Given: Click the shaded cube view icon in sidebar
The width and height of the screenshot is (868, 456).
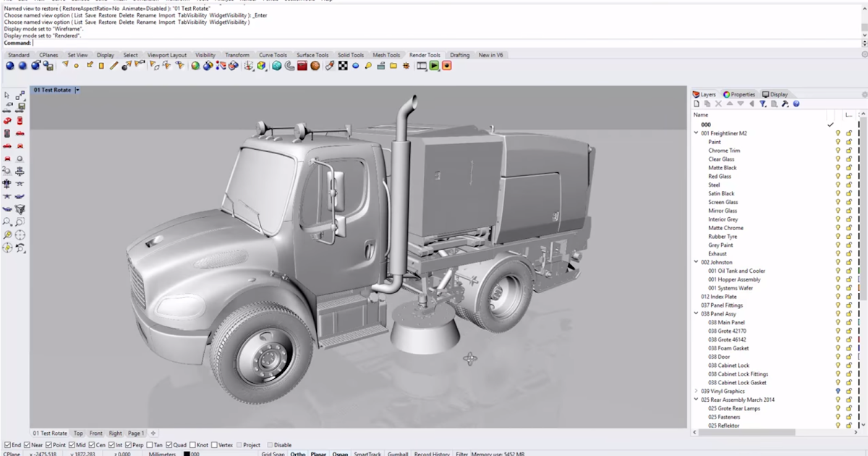Looking at the screenshot, I should pos(20,209).
